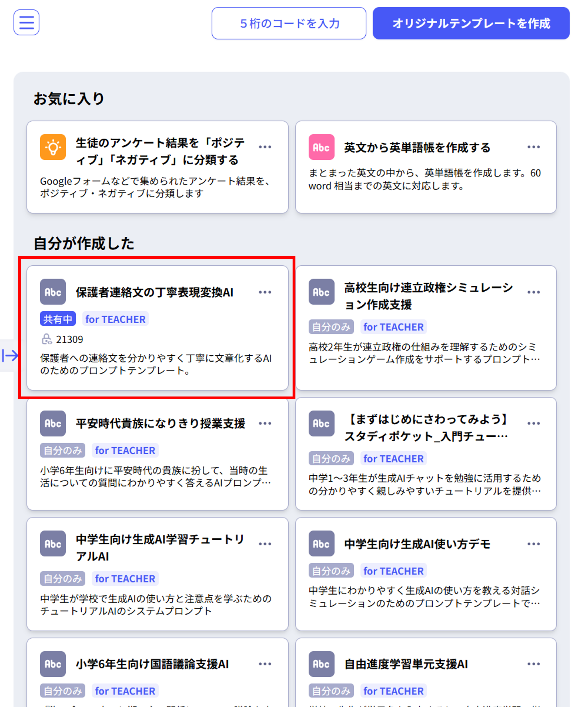
Task: Click Abc icon of 保護者連絡文の丁寧表現変換AI
Action: pos(53,292)
